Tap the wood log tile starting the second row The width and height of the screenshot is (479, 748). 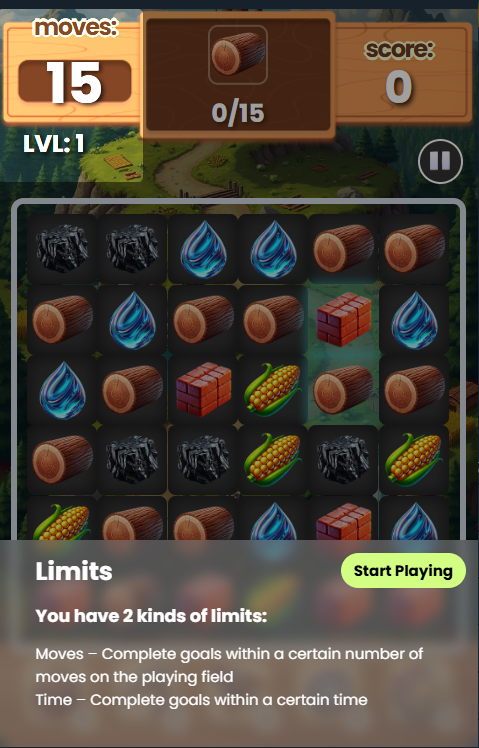[62, 319]
